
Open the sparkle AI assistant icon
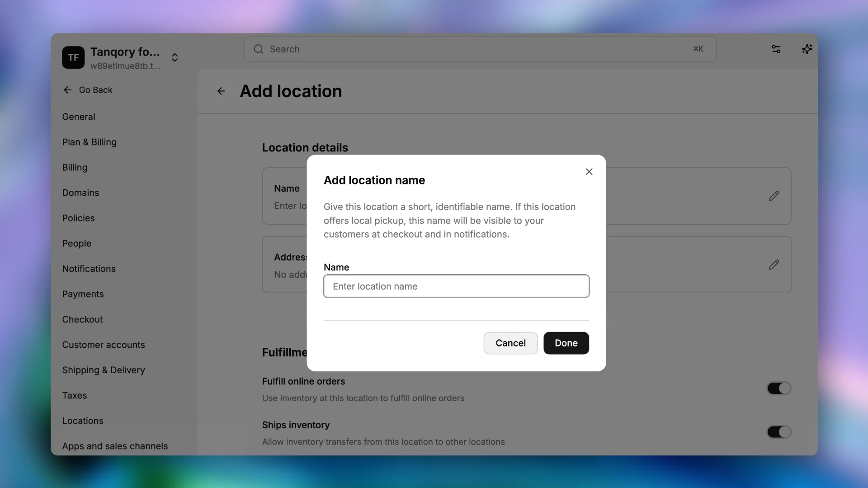(807, 49)
